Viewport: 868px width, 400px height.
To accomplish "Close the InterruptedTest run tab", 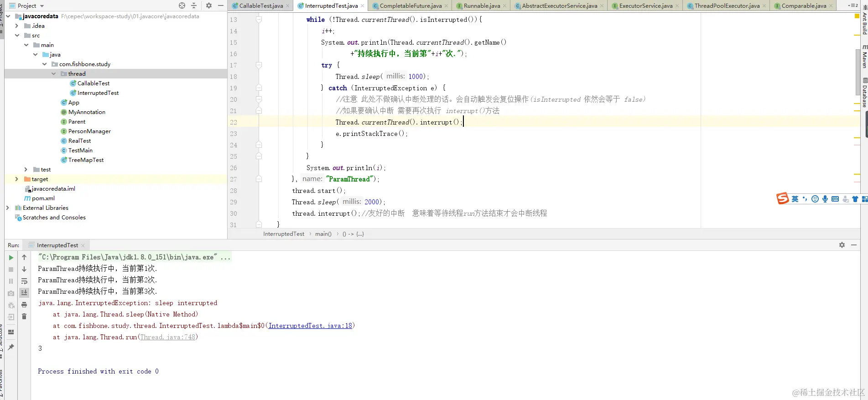I will [x=83, y=245].
